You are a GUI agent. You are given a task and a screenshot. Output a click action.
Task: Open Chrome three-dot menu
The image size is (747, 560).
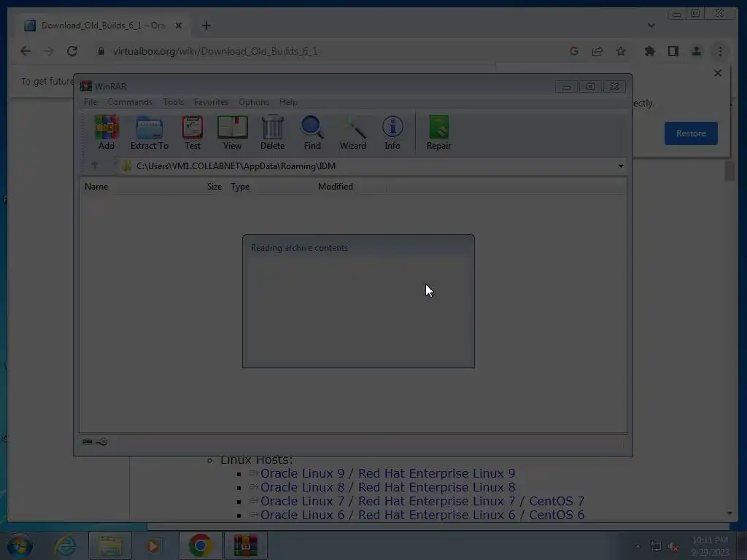pyautogui.click(x=720, y=51)
